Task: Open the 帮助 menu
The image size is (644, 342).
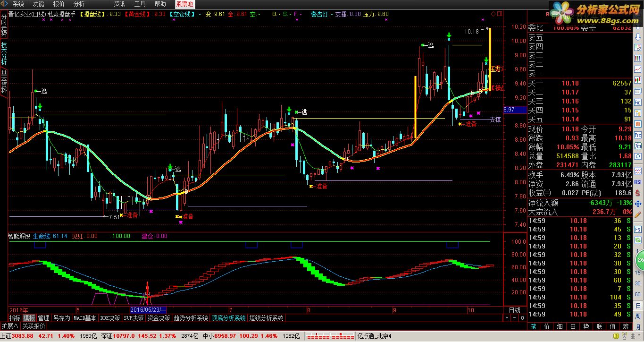Action: [160, 4]
